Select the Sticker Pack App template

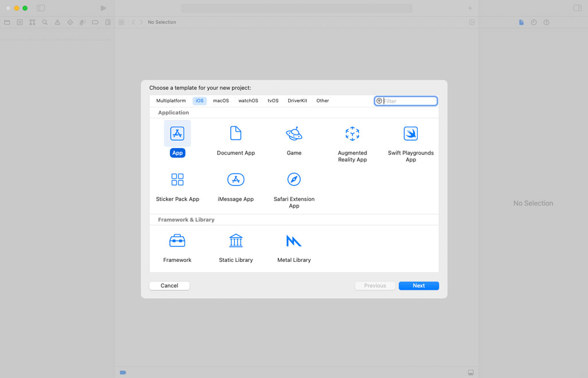177,179
